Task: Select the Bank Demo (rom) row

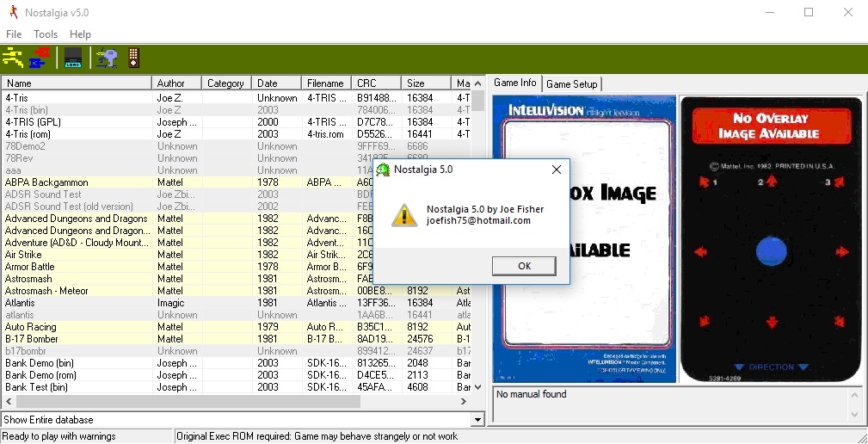Action: [237, 375]
